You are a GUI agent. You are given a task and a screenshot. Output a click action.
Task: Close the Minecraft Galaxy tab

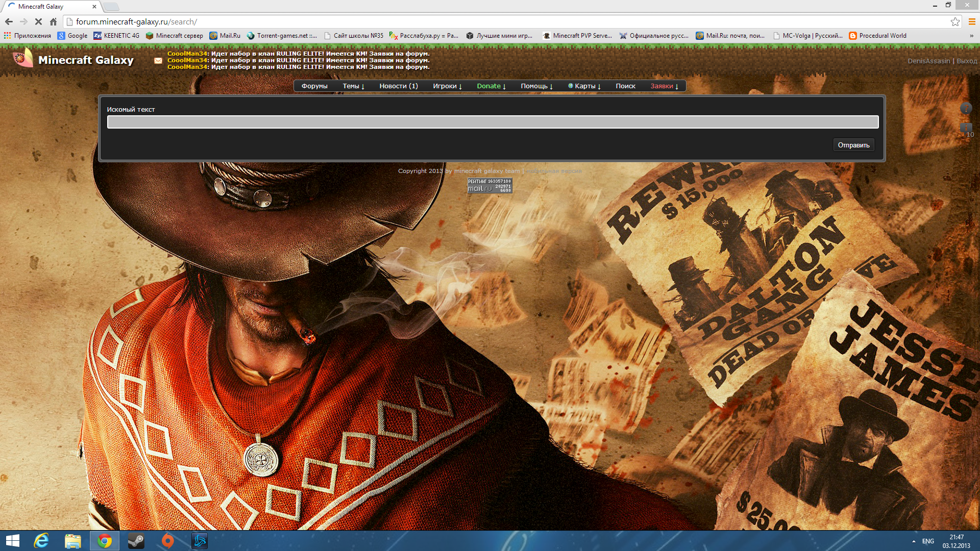94,7
